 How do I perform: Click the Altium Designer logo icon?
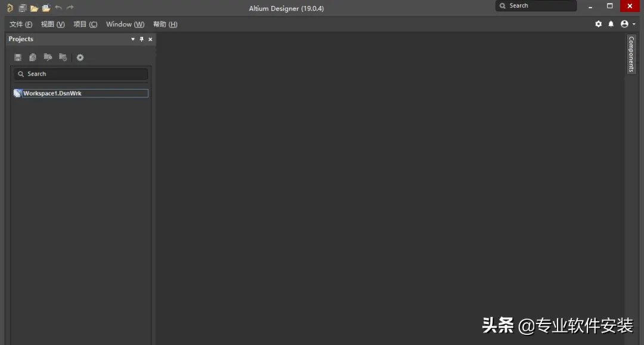(10, 8)
